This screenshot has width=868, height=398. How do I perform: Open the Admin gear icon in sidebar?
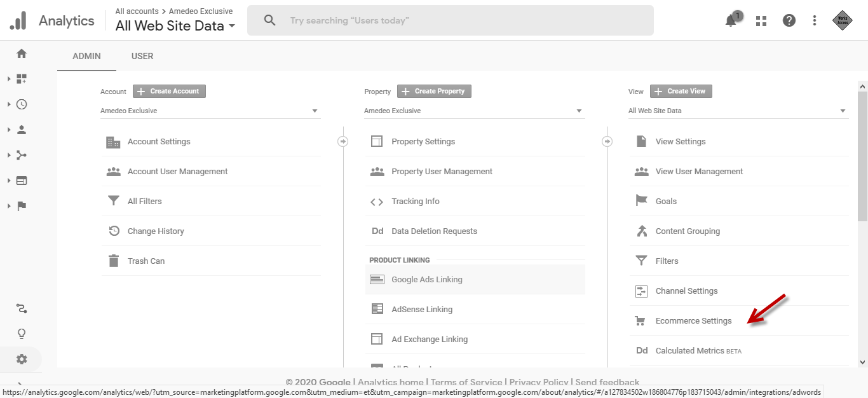pyautogui.click(x=22, y=359)
